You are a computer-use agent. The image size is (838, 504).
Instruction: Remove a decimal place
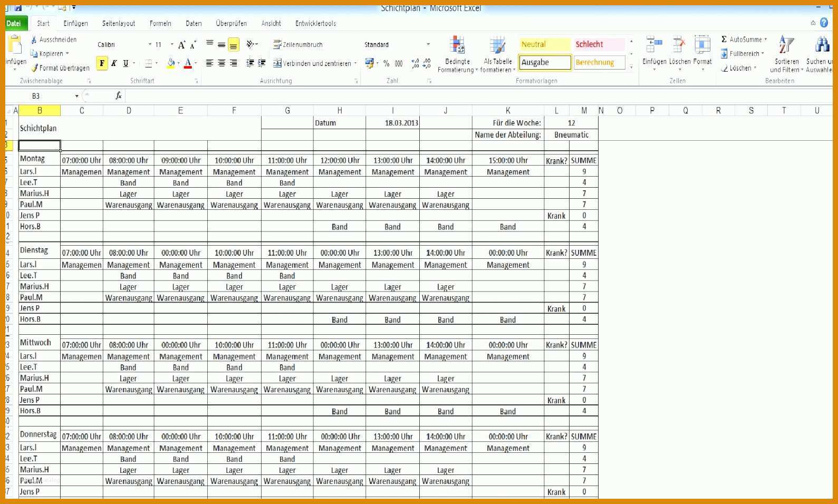[x=427, y=63]
